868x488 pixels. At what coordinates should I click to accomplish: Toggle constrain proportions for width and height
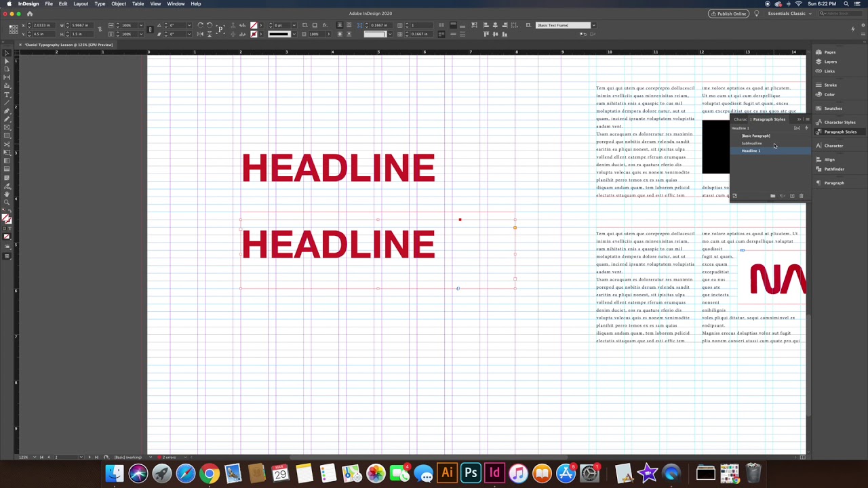[100, 29]
